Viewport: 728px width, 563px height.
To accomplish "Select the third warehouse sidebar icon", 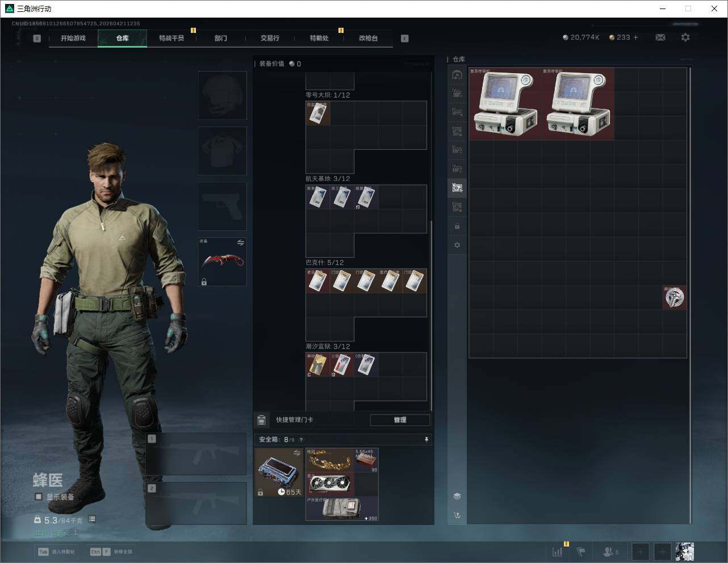I will [x=457, y=112].
